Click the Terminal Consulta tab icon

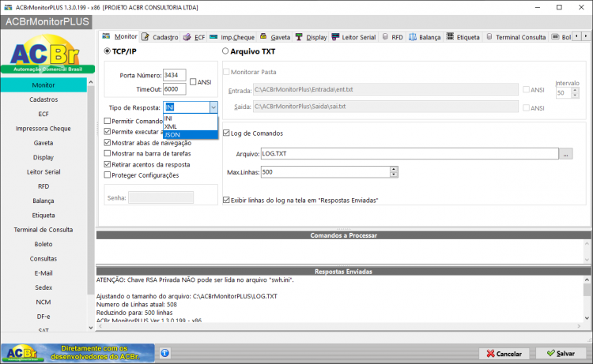(489, 36)
